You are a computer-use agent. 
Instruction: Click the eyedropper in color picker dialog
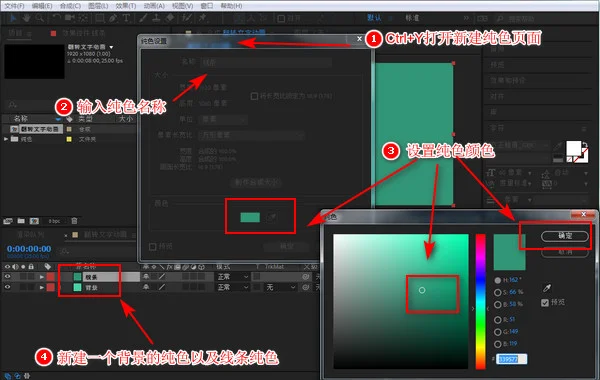[547, 288]
